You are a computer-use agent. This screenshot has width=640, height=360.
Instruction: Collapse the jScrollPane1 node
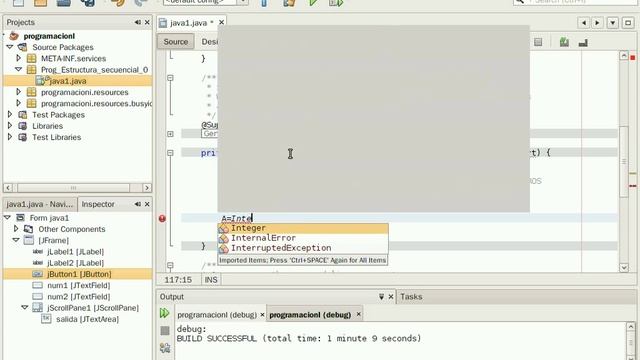[x=25, y=308]
